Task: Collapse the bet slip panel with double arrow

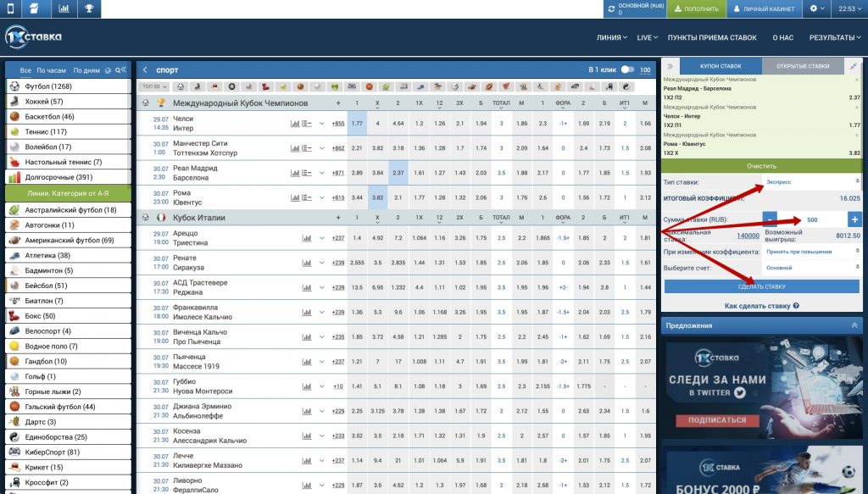Action: click(x=670, y=65)
